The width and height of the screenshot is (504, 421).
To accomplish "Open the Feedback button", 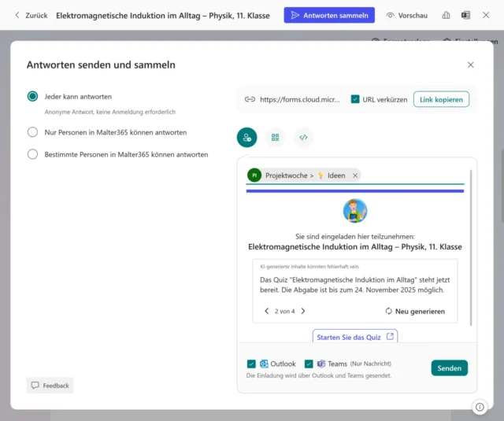I will (50, 386).
